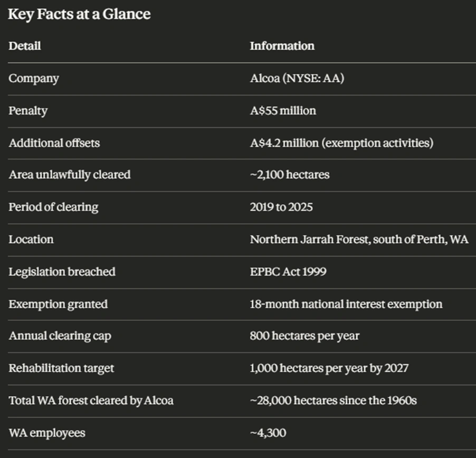
Task: Click the "Penalty" row label
Action: (28, 111)
